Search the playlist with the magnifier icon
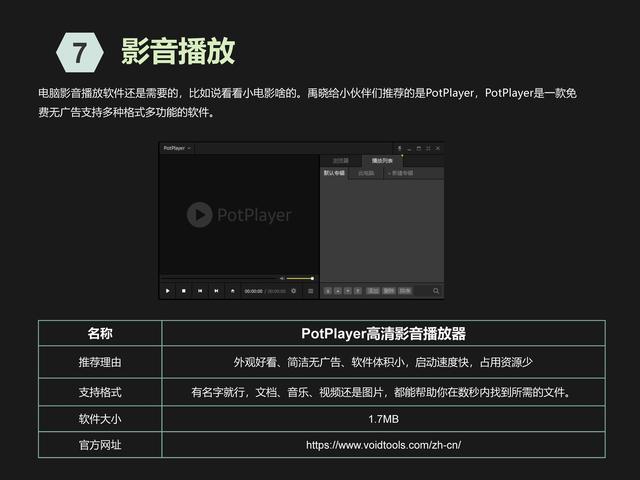The height and width of the screenshot is (480, 640). coord(436,291)
